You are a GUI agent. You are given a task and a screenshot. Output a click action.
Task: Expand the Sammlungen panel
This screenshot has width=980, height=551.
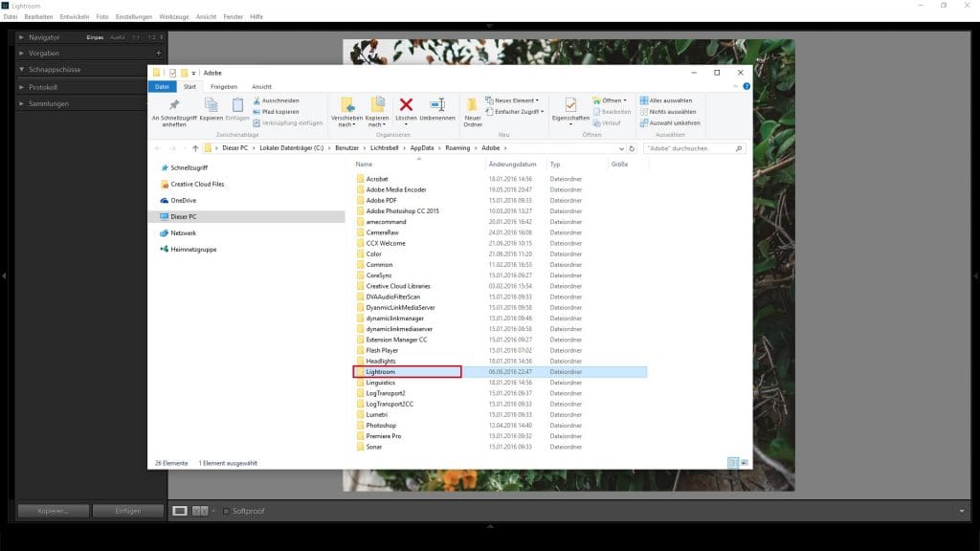tap(21, 103)
